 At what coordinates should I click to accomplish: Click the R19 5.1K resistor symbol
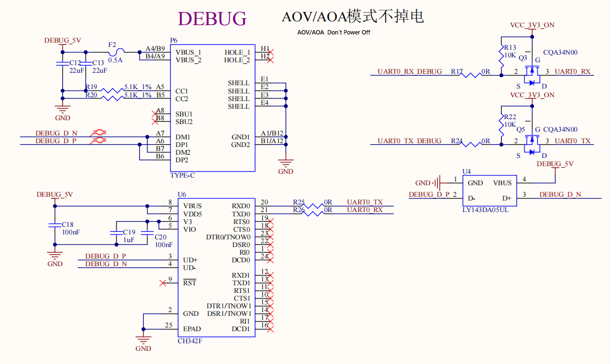[x=113, y=91]
